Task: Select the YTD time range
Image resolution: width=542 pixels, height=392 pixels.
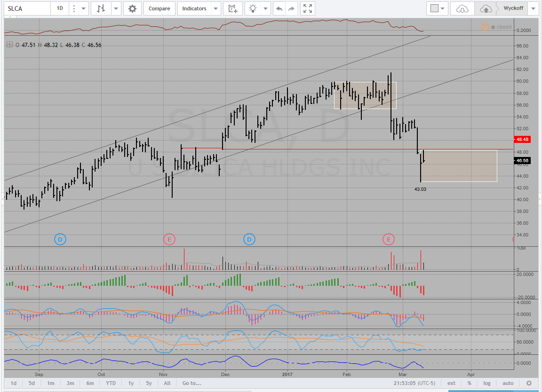Action: point(111,383)
